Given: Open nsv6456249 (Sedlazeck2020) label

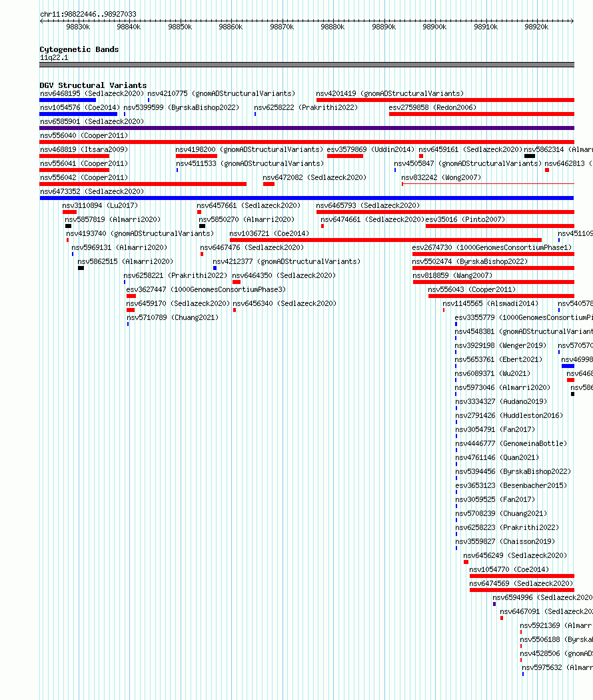Looking at the screenshot, I should click(x=515, y=556).
